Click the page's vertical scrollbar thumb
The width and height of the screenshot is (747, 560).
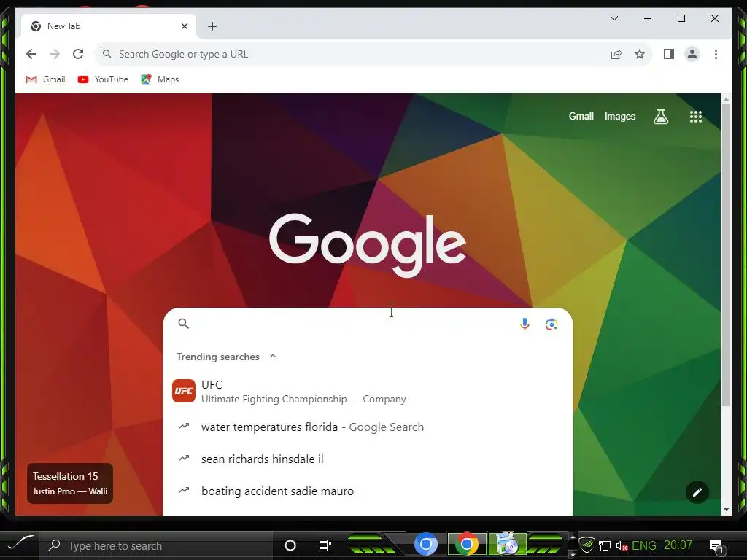(726, 254)
